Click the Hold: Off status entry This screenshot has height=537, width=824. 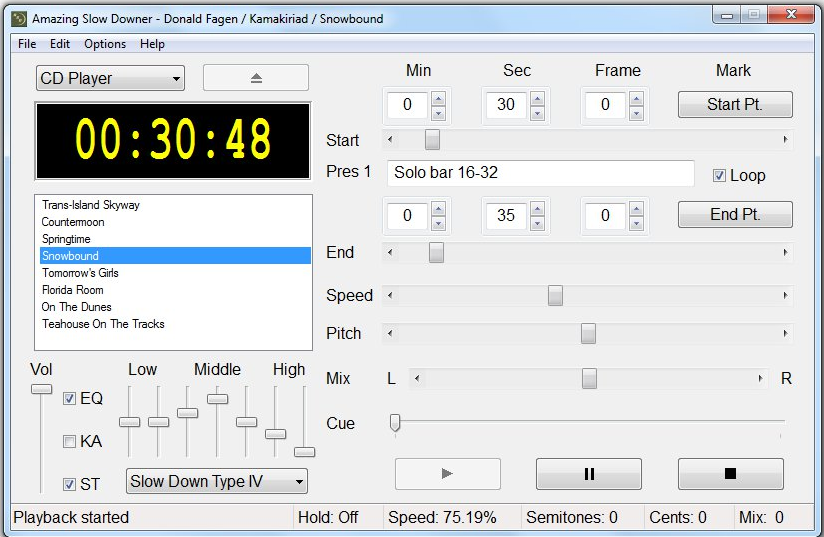338,518
